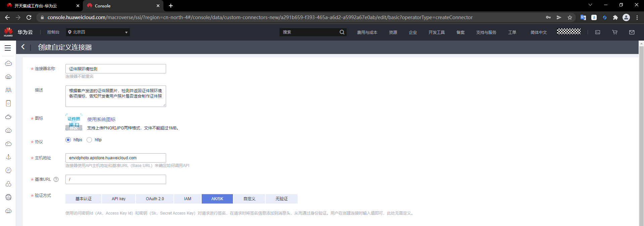
Task: Select the 无验证 authentication option
Action: coord(282,199)
